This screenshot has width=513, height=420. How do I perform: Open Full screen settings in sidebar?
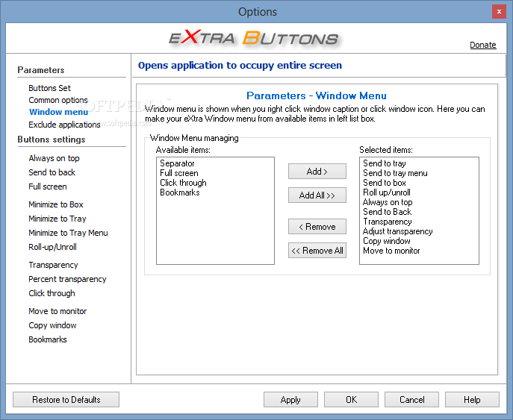tap(48, 187)
